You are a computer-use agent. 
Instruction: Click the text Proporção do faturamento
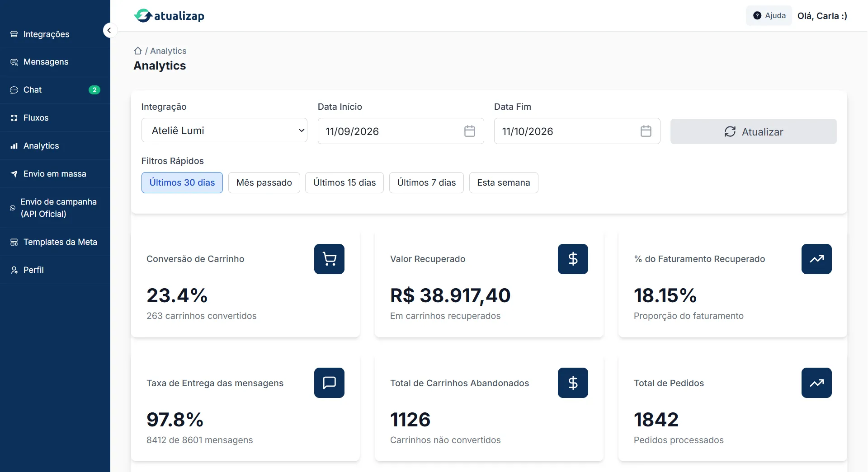[689, 316]
